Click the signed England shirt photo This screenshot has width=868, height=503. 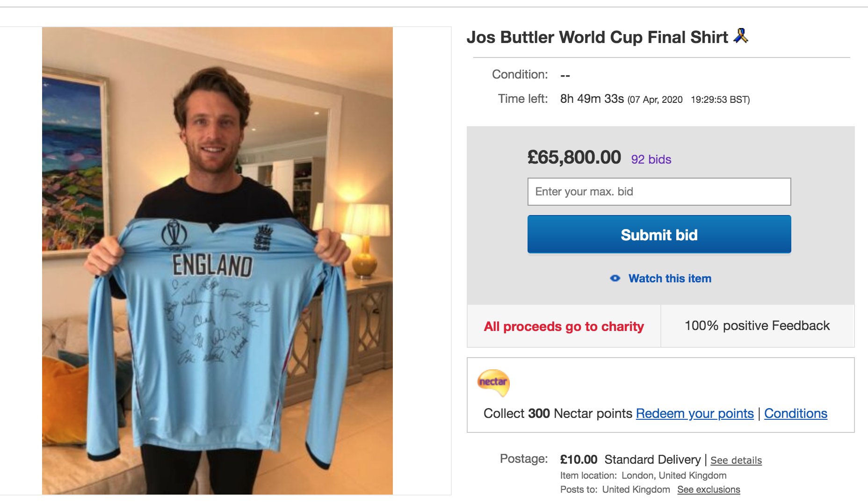point(217,261)
